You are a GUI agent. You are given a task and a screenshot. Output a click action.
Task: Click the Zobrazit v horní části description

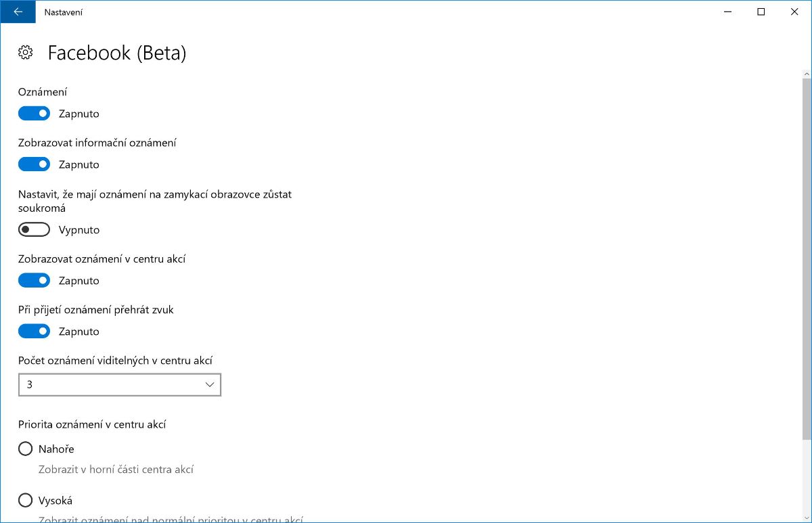click(116, 470)
